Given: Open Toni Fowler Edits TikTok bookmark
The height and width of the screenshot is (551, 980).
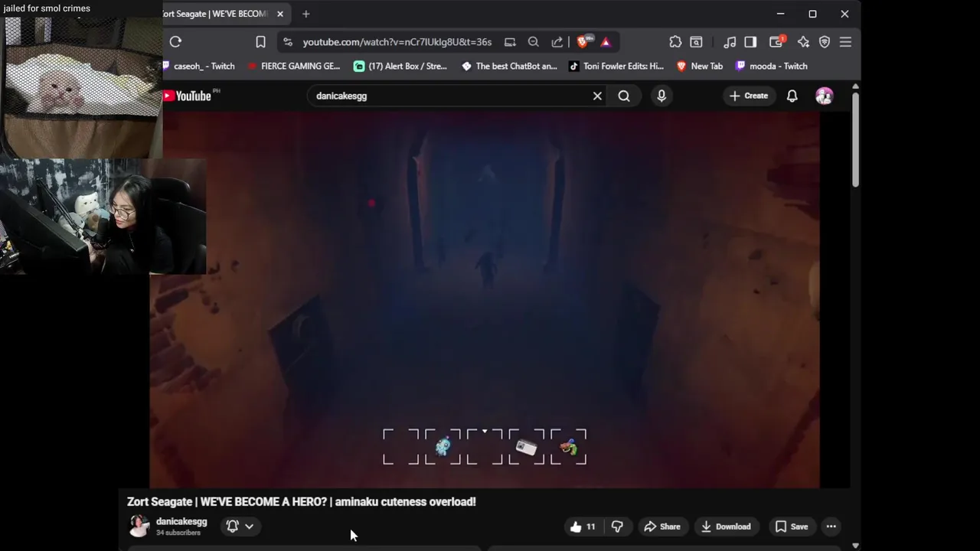Looking at the screenshot, I should pos(616,67).
